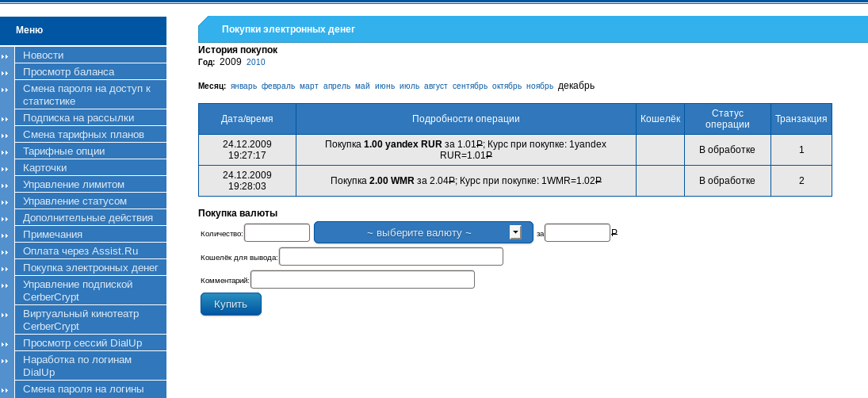868x398 pixels.
Task: Click the arrow icon beside Новости
Action: [6, 55]
